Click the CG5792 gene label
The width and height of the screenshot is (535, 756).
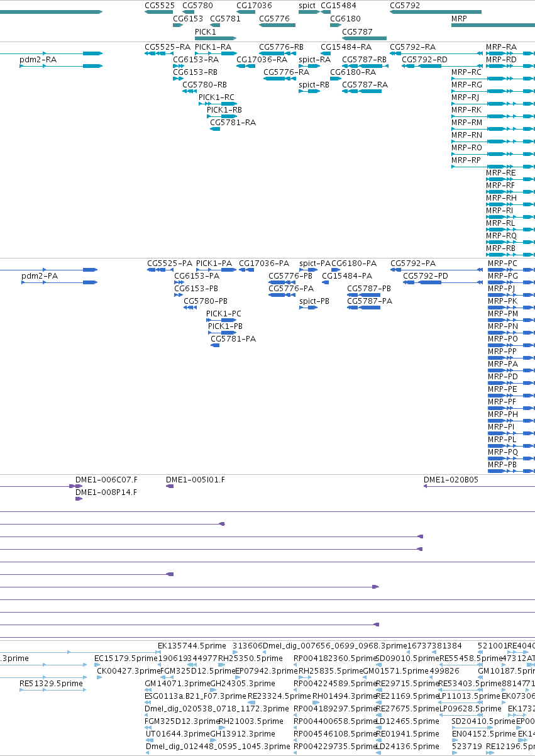(405, 5)
